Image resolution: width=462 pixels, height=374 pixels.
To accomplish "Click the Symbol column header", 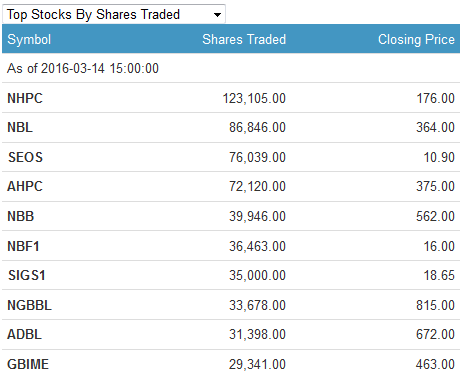I will pos(29,40).
